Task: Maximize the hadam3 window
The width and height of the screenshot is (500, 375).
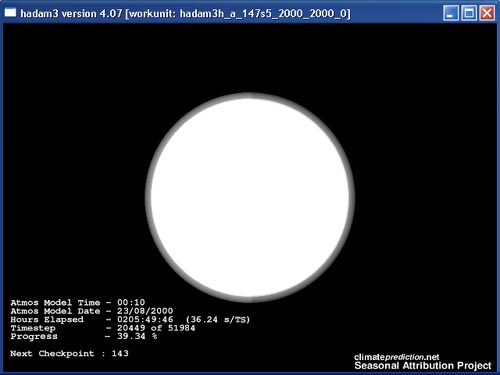Action: click(469, 13)
